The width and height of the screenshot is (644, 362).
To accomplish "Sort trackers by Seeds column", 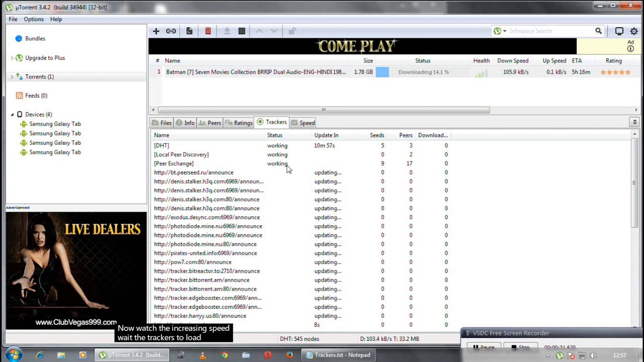I will 377,135.
